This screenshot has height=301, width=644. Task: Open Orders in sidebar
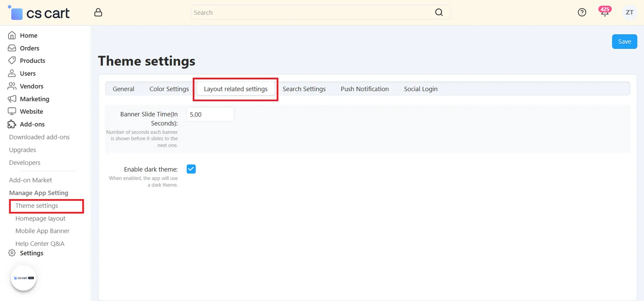click(x=30, y=48)
